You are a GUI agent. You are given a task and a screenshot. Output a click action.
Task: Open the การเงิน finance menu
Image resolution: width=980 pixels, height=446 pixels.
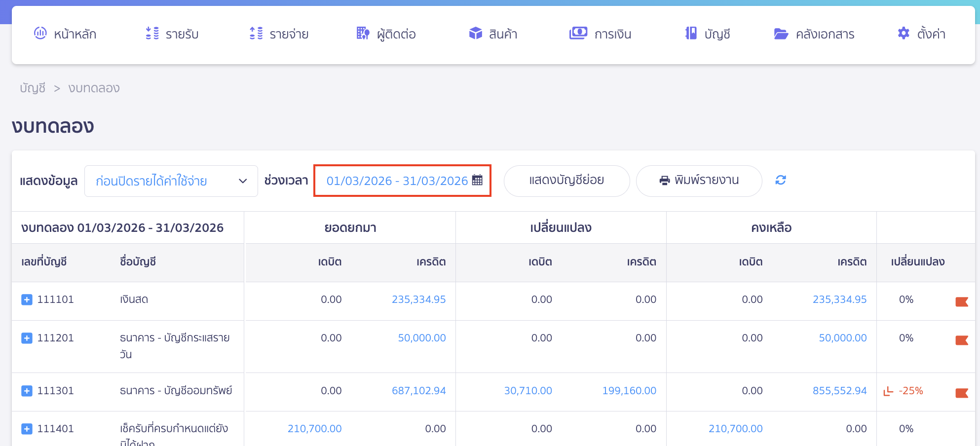601,34
